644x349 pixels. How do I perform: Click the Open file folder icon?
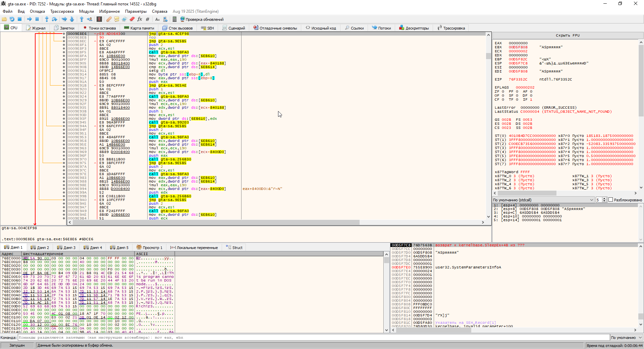(4, 19)
